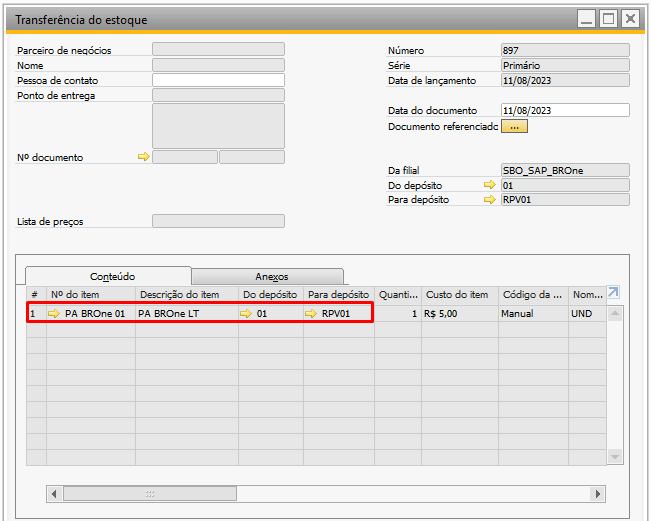The height and width of the screenshot is (521, 651).
Task: Open table form settings expand icon
Action: 613,293
